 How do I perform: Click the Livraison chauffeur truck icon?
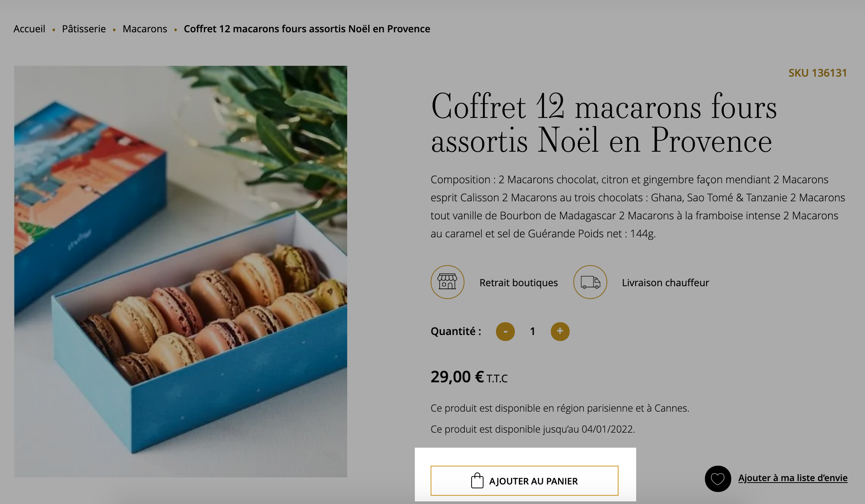point(590,282)
